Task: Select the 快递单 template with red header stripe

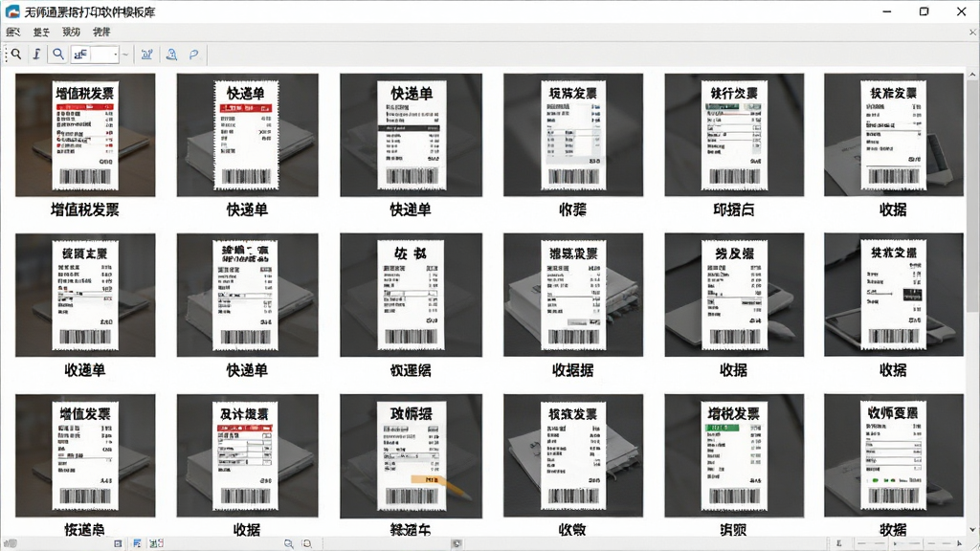Action: 248,135
